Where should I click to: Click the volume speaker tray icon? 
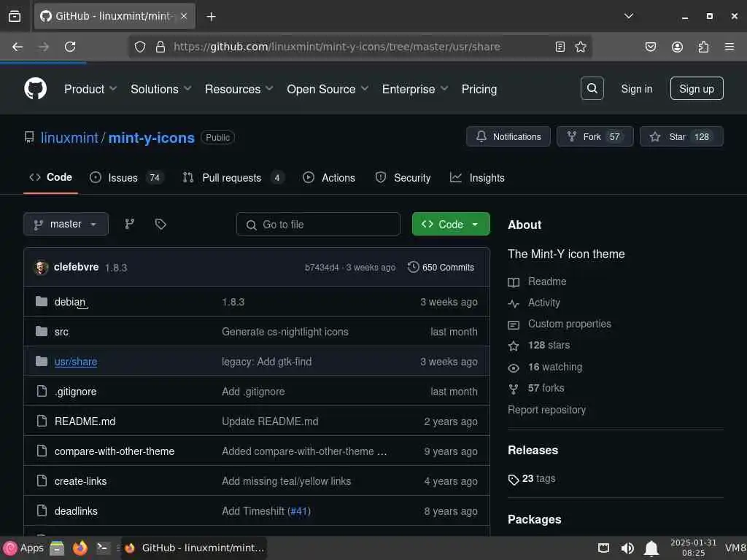627,548
